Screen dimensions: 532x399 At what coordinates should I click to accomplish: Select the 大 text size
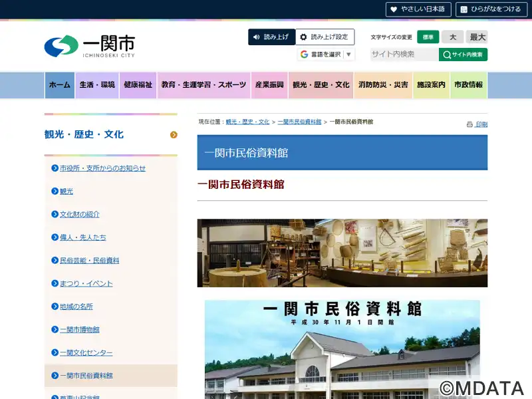point(453,37)
